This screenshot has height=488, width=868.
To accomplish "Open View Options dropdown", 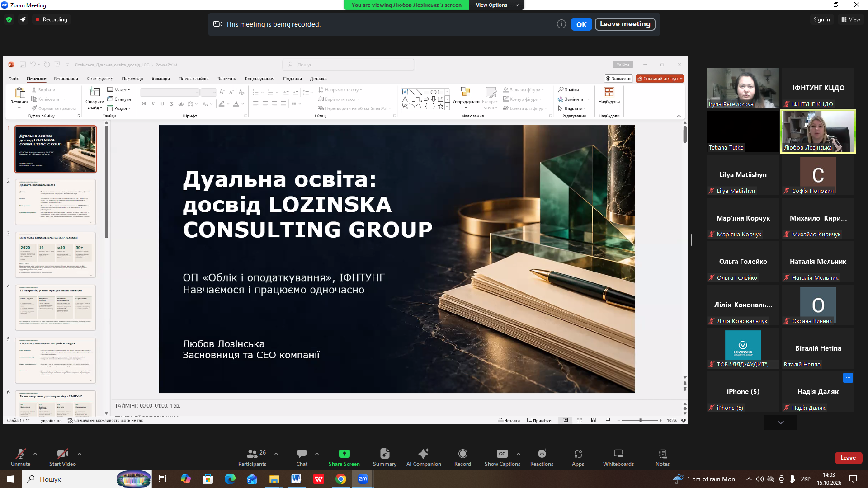I will click(496, 5).
